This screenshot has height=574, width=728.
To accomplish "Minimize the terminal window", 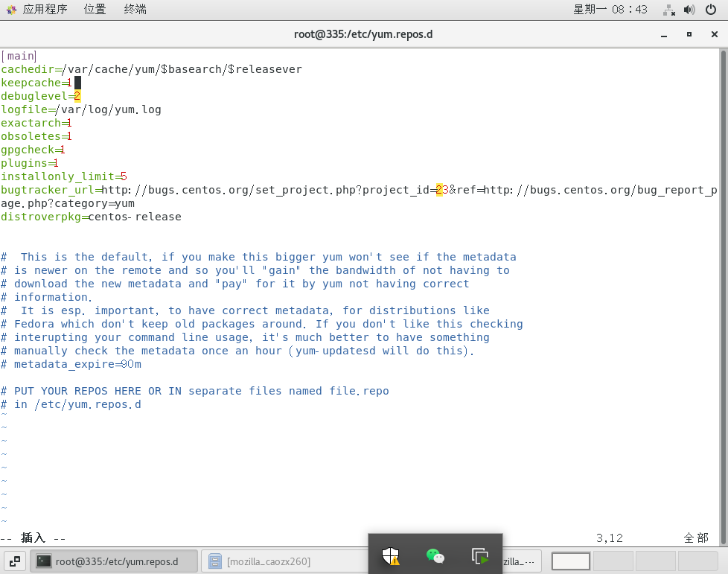I will [x=664, y=34].
